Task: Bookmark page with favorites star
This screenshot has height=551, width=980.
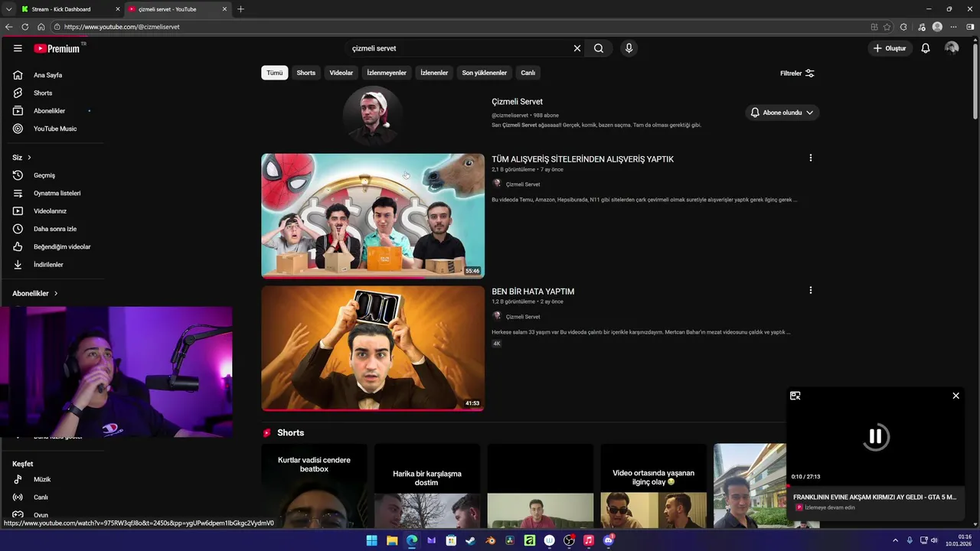Action: point(887,27)
